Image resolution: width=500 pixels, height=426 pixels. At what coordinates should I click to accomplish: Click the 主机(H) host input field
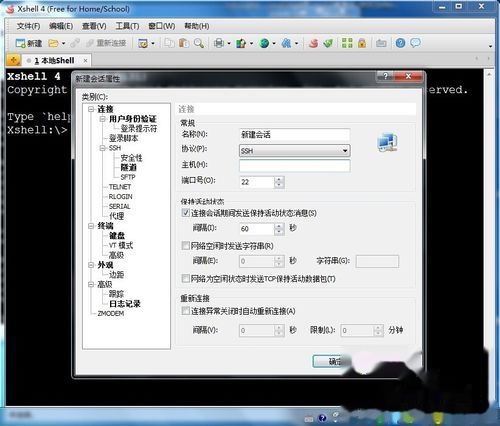coord(295,166)
